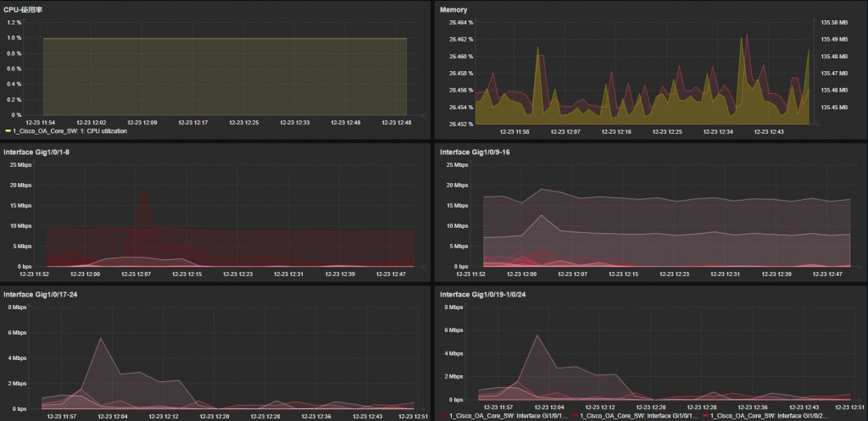The image size is (868, 421).
Task: Click the yellow CPU utilization legend color swatch
Action: [x=8, y=131]
